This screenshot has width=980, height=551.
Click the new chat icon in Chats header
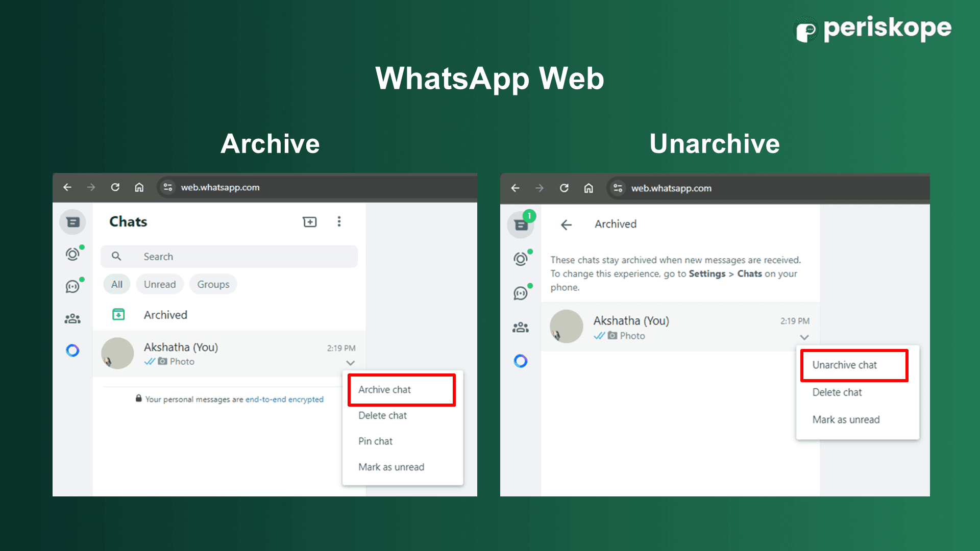[309, 222]
